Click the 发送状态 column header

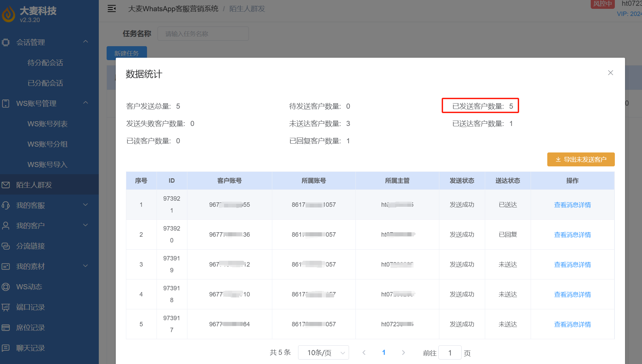point(462,181)
